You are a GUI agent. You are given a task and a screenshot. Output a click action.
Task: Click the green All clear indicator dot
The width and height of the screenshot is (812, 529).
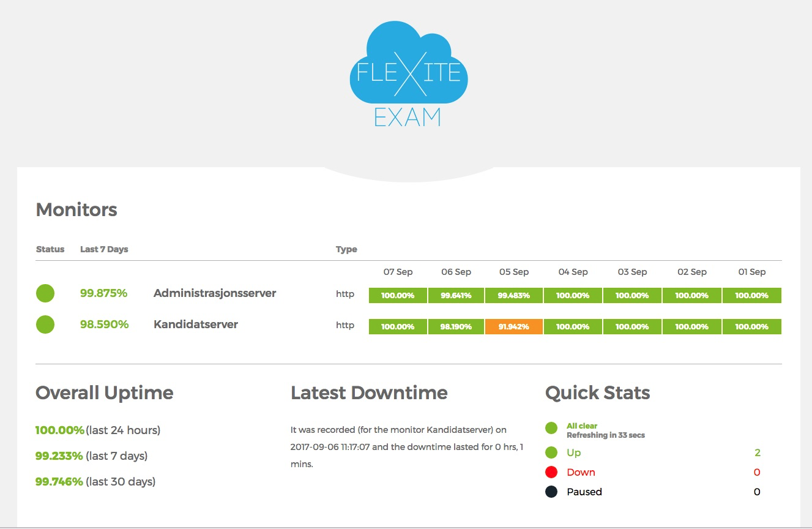[551, 428]
